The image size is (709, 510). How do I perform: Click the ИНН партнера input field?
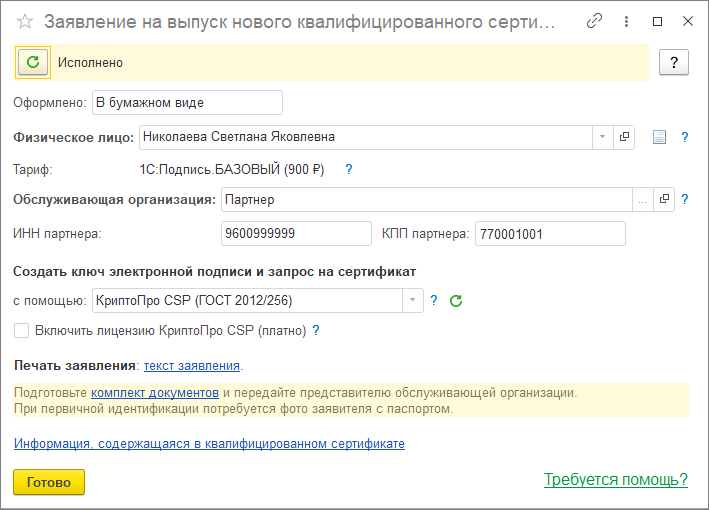click(296, 233)
